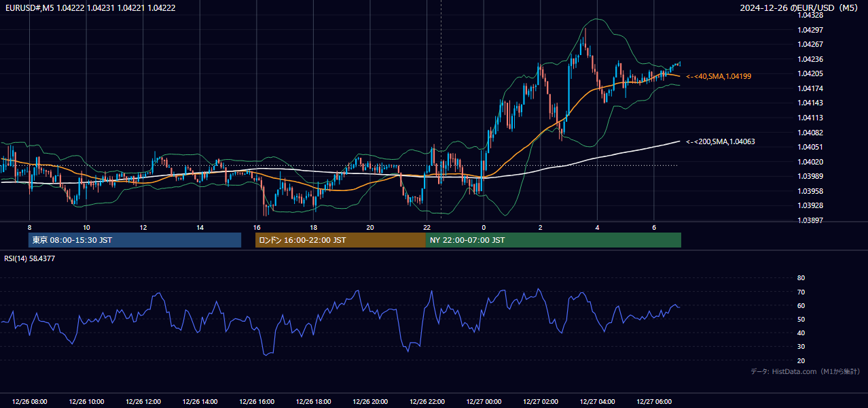Click the 12/27 04:00 time label
This screenshot has height=408, width=868.
point(597,402)
